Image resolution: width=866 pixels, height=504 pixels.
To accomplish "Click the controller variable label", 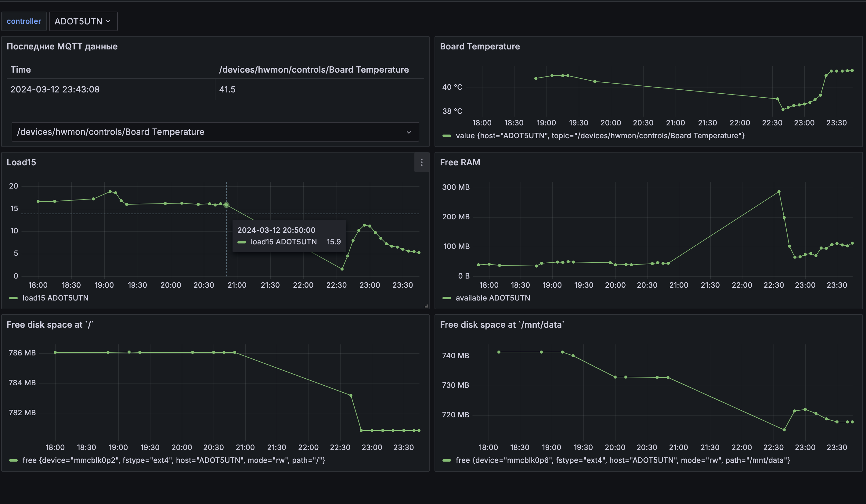I will (24, 21).
